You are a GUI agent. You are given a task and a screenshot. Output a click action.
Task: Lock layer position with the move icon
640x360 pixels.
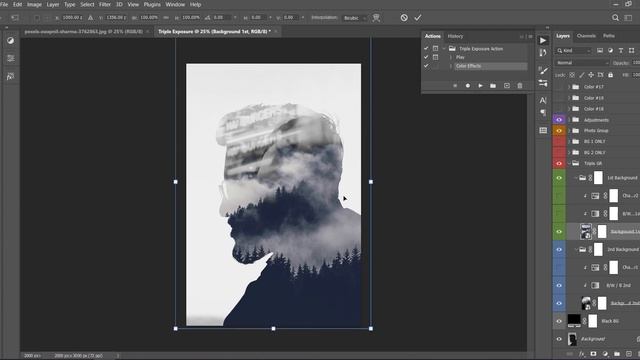coord(591,75)
